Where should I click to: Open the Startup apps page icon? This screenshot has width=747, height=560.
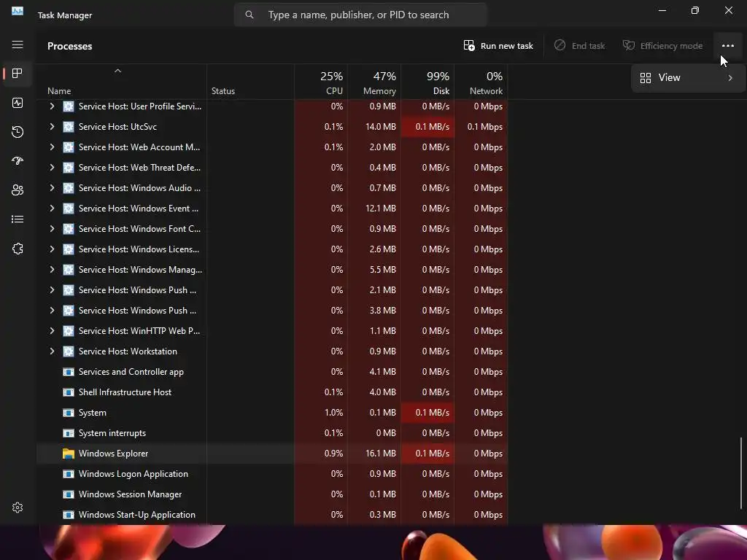(x=18, y=161)
